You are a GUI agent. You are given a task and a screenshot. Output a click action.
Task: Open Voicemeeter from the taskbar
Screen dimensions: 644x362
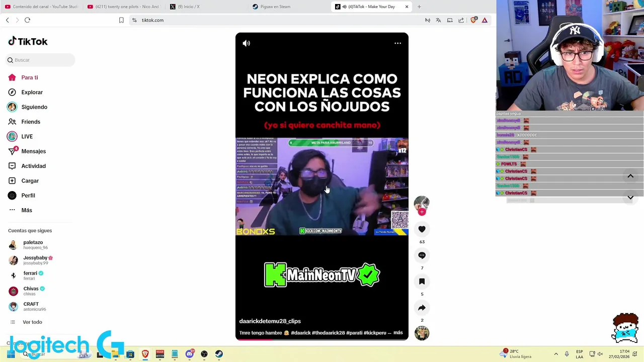160,354
